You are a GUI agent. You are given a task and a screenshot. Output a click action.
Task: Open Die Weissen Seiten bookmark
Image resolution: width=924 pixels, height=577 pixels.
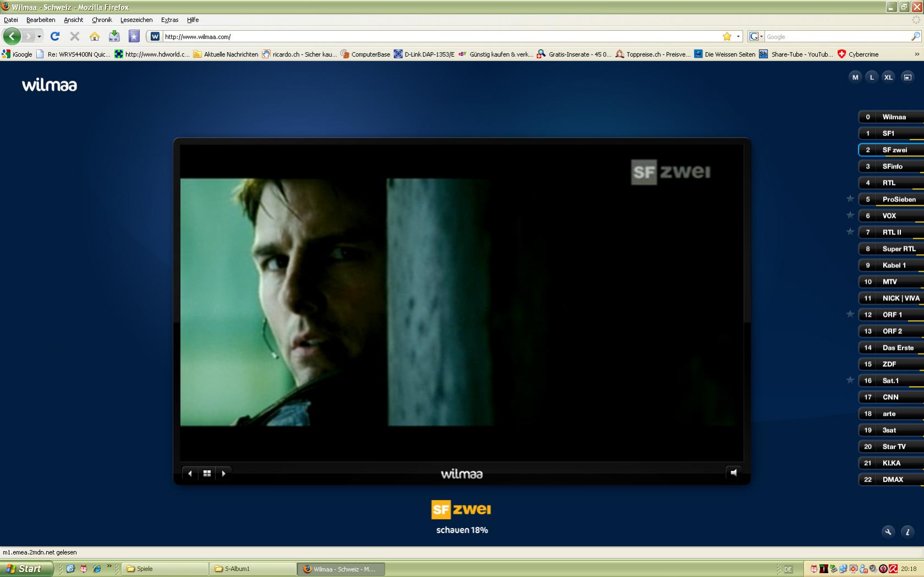(x=725, y=54)
